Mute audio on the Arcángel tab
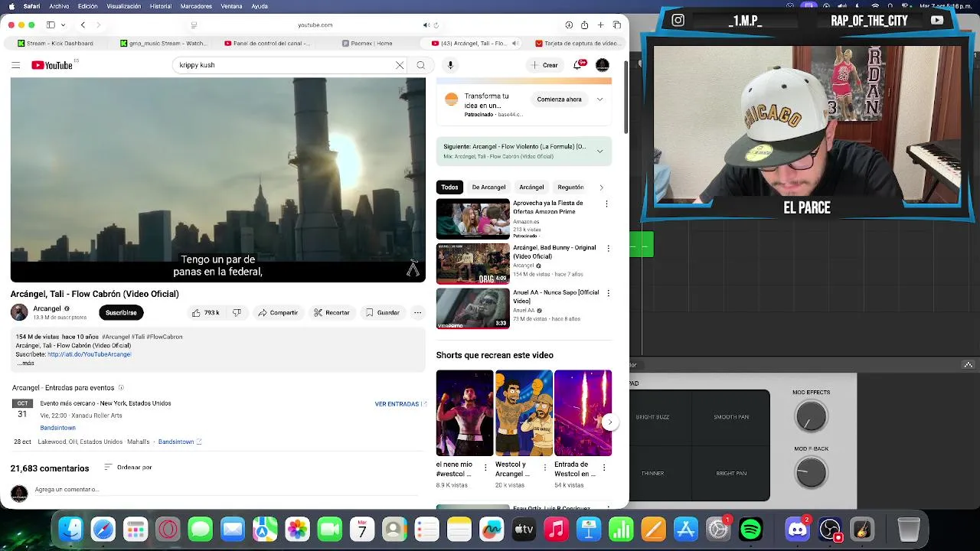The width and height of the screenshot is (980, 551). tap(514, 44)
